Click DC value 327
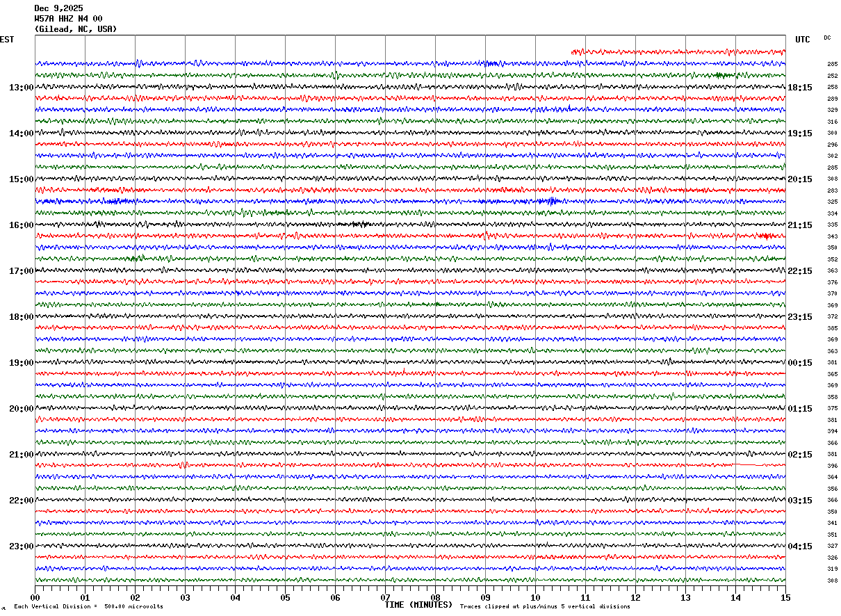The height and width of the screenshot is (616, 841). (x=832, y=546)
